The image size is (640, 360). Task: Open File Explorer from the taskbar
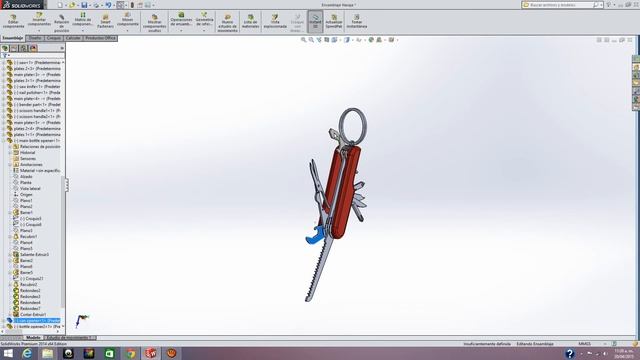pyautogui.click(x=47, y=353)
